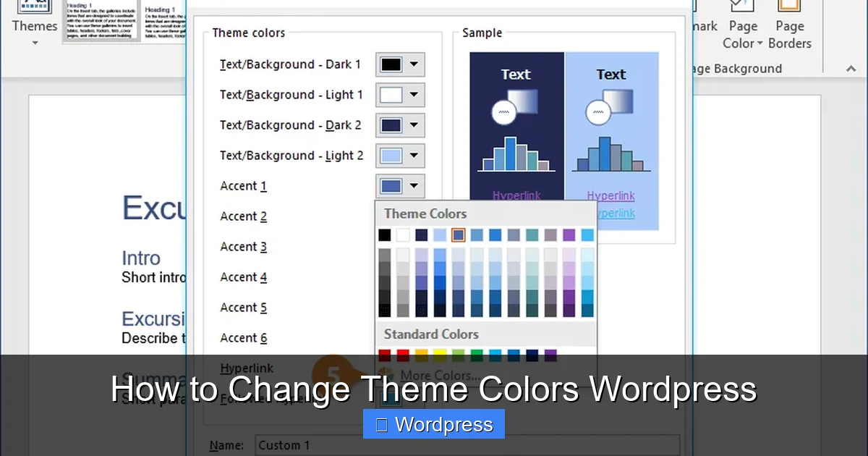Select the purple standard color swatch

pyautogui.click(x=550, y=355)
